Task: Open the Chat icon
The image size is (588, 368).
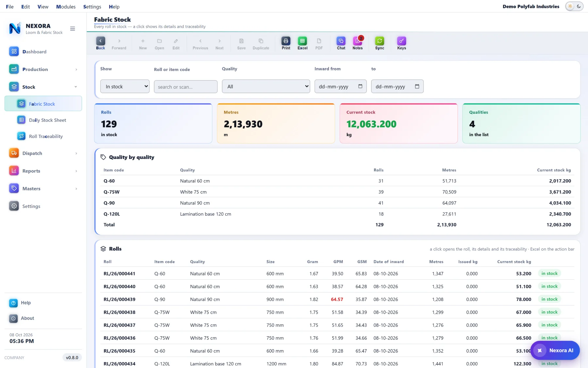Action: pos(341,43)
